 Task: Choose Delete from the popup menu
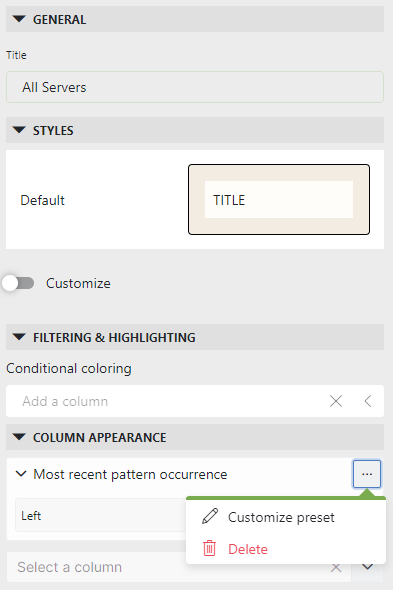(x=286, y=549)
